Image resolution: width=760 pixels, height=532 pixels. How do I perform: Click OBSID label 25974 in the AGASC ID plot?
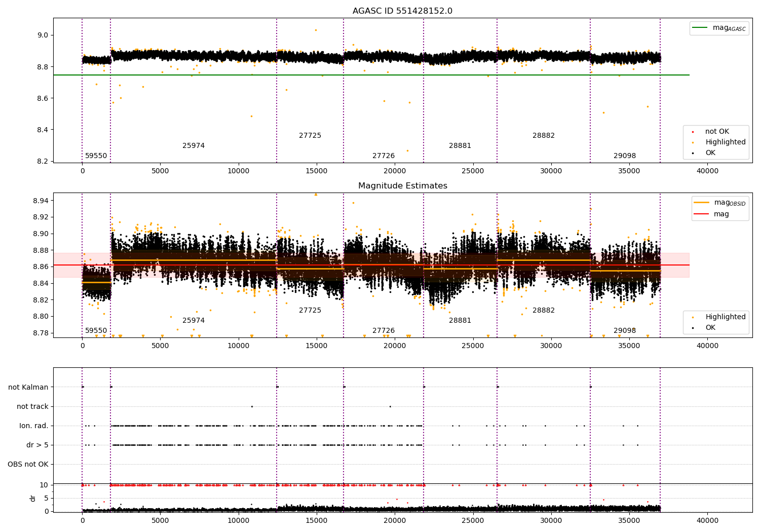194,146
